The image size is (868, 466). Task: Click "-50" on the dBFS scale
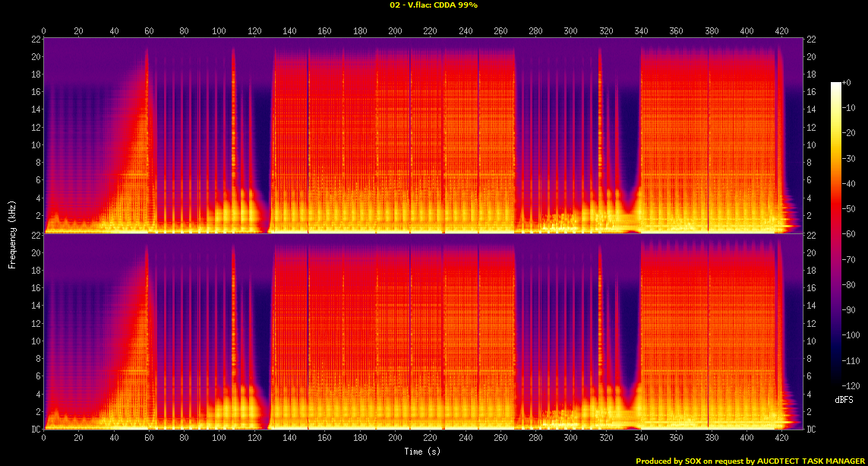click(x=848, y=209)
